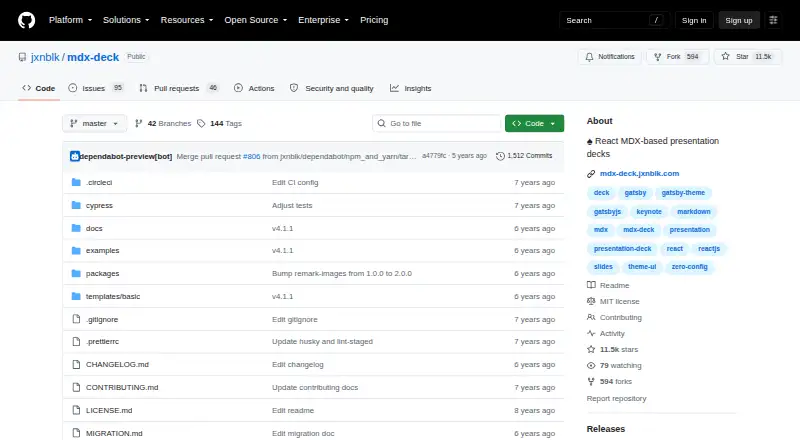Click the cypress folder icon
Screen dimensions: 800x440
(x=76, y=205)
